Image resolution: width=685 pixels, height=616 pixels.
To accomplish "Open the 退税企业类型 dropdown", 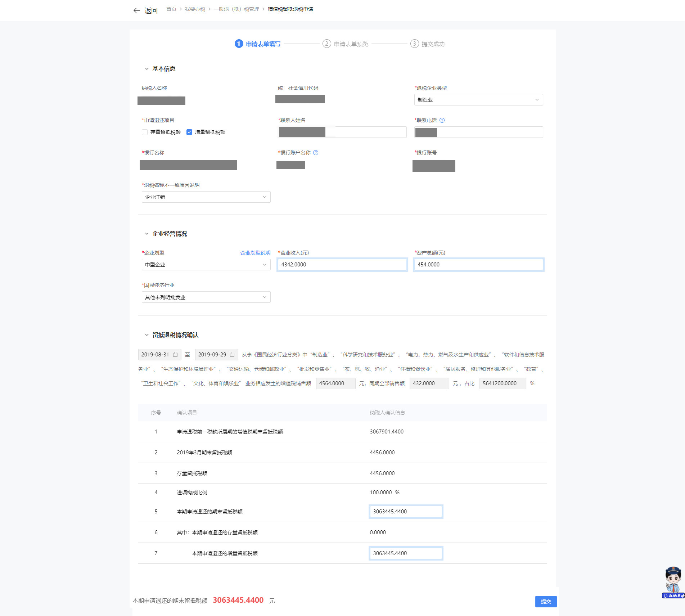I will coord(478,100).
